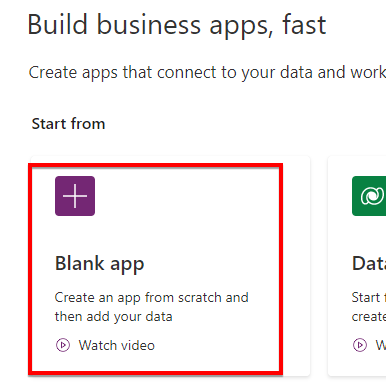Image resolution: width=386 pixels, height=384 pixels.
Task: Select 'Create an app from scratch' description text
Action: (x=152, y=307)
